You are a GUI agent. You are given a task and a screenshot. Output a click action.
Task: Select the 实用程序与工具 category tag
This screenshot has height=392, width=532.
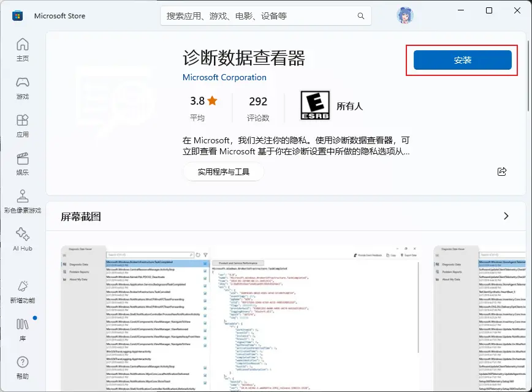223,172
